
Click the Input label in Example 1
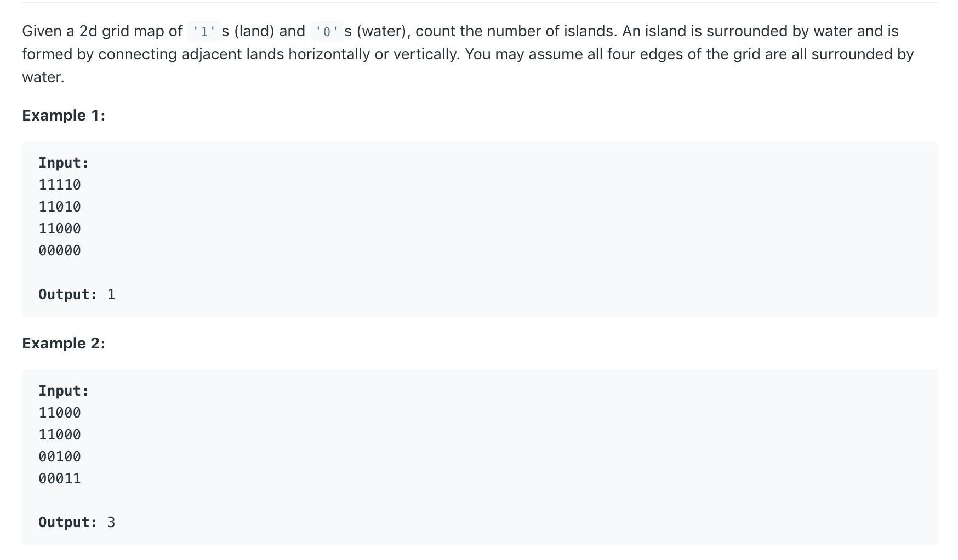[64, 163]
